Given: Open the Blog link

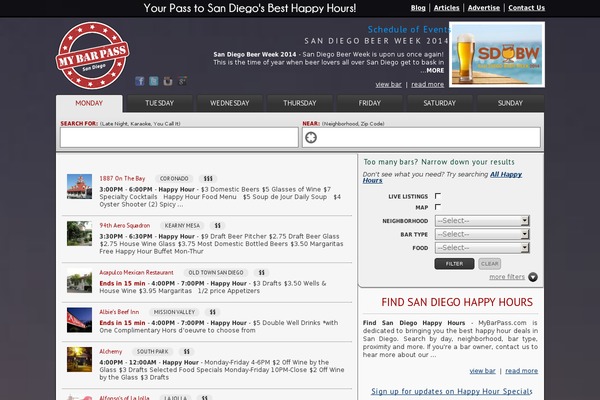Looking at the screenshot, I should click(418, 8).
